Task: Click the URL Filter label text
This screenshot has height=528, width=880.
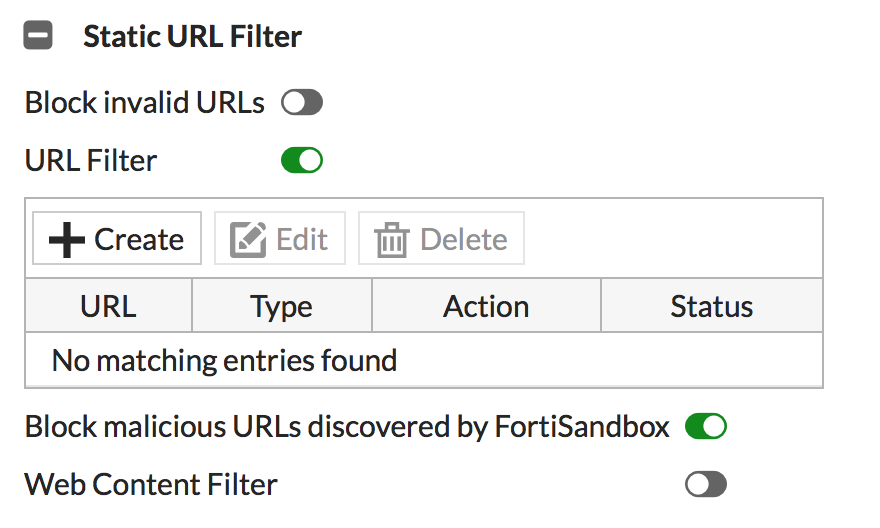Action: pos(91,160)
